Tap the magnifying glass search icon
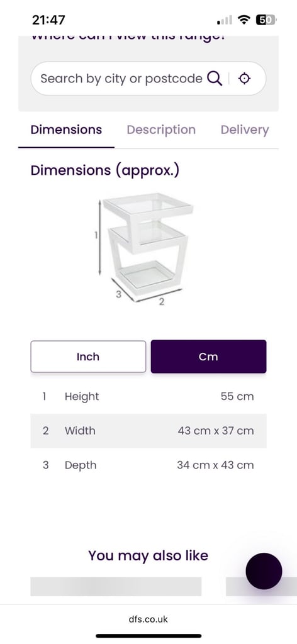The width and height of the screenshot is (297, 644). 215,78
